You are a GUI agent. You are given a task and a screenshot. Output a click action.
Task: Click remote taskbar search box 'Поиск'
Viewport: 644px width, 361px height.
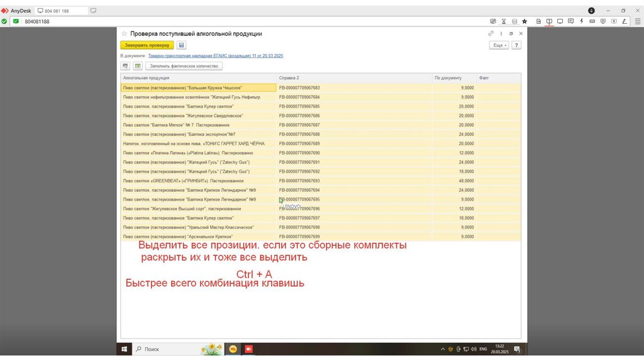coord(177,349)
